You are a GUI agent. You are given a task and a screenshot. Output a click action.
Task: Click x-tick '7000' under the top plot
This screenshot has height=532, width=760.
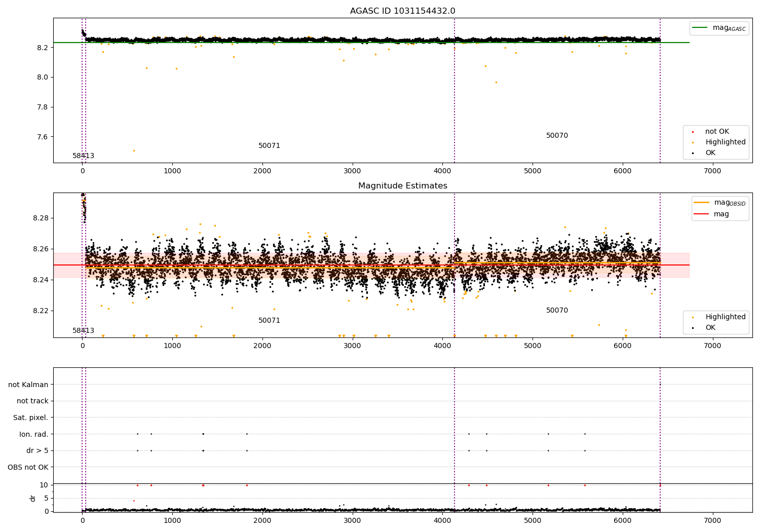712,171
